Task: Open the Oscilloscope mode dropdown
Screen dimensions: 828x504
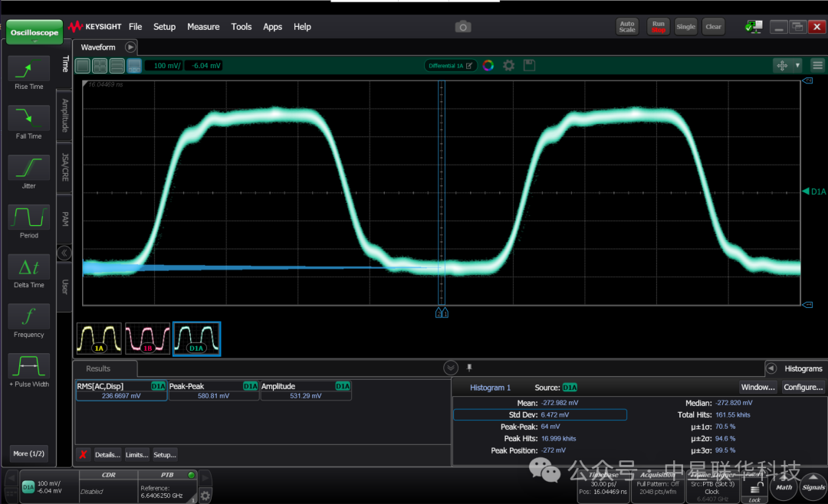Action: tap(34, 33)
